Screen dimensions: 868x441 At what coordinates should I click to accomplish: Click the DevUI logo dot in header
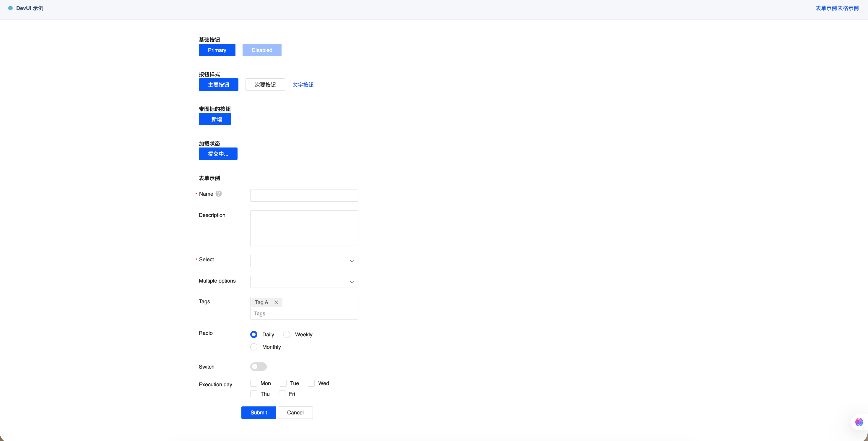pos(10,8)
